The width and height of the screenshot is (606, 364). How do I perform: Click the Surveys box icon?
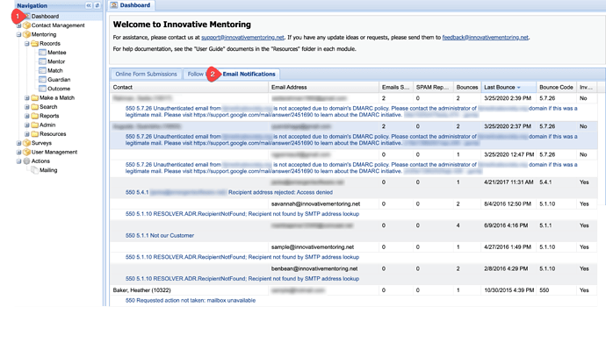(x=26, y=143)
